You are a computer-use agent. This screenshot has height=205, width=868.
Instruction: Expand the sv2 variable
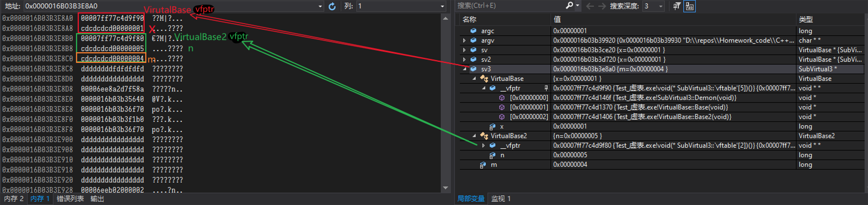[x=464, y=59]
